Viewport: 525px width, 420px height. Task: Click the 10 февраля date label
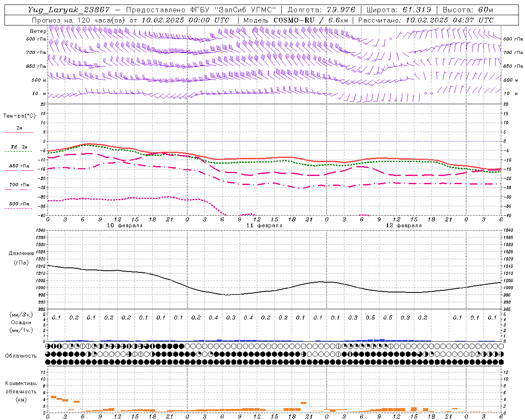(125, 226)
